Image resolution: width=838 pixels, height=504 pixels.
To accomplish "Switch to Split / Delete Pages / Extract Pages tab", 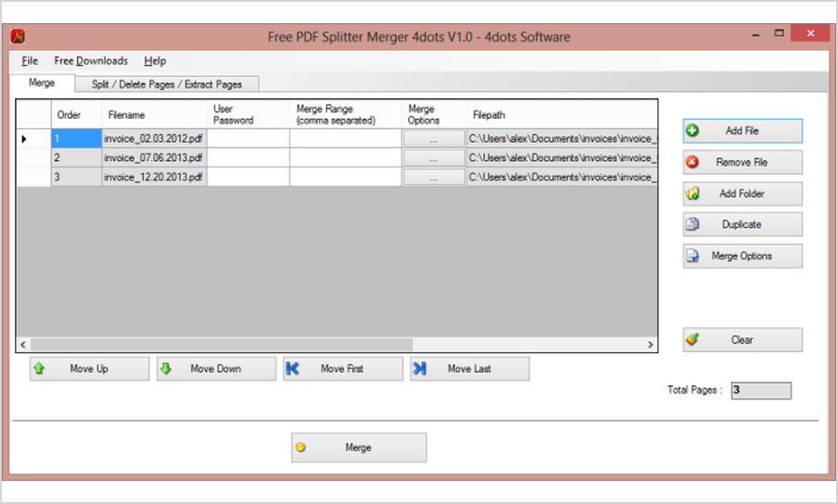I will point(167,84).
